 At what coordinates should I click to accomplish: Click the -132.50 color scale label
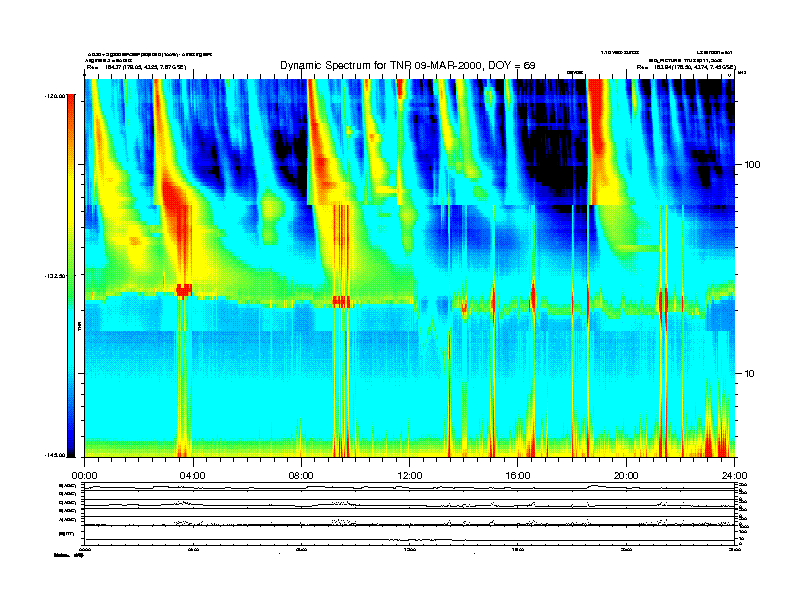[x=54, y=276]
